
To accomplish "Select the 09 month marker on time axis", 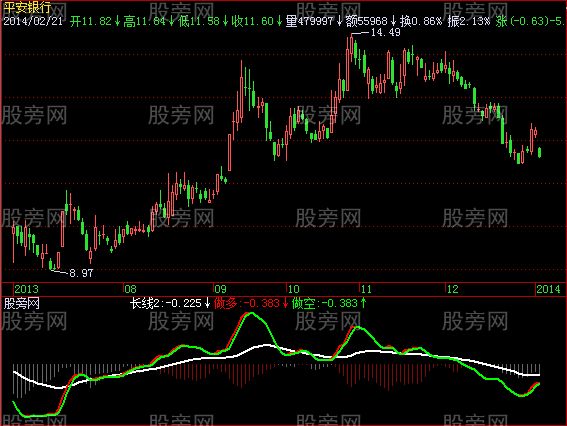I will pyautogui.click(x=220, y=289).
